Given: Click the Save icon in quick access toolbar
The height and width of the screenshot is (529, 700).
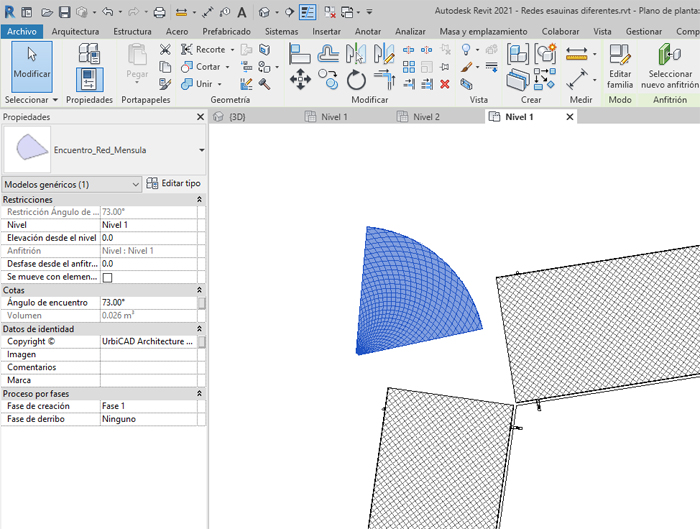Looking at the screenshot, I should pyautogui.click(x=65, y=13).
